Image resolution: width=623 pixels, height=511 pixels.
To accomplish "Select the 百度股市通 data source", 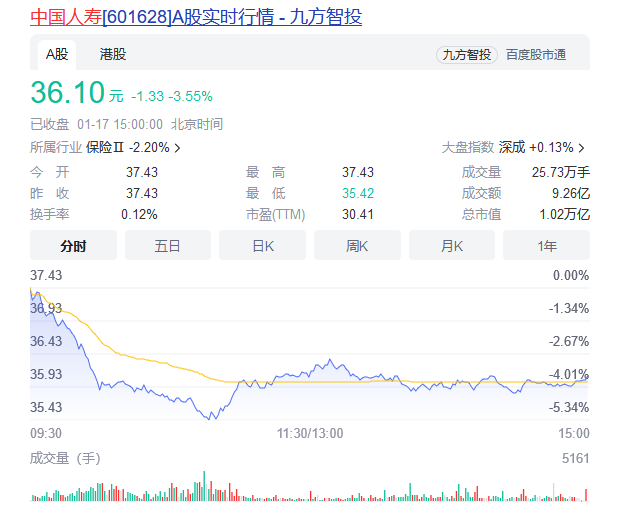I will (x=536, y=55).
